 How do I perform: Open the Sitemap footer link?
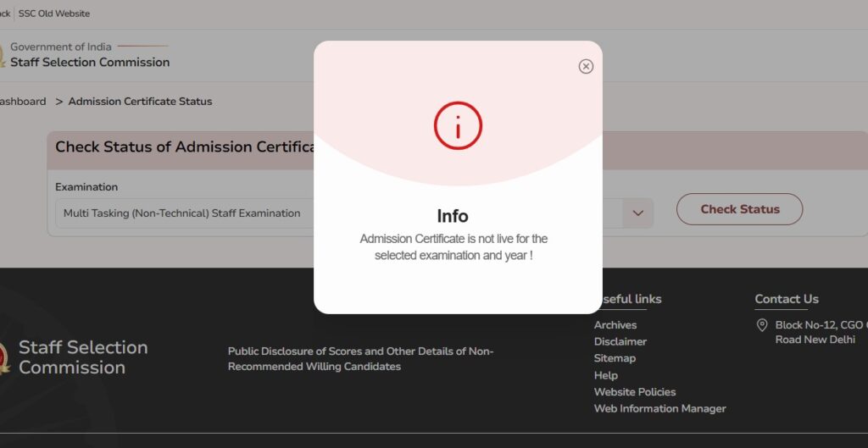(x=615, y=358)
